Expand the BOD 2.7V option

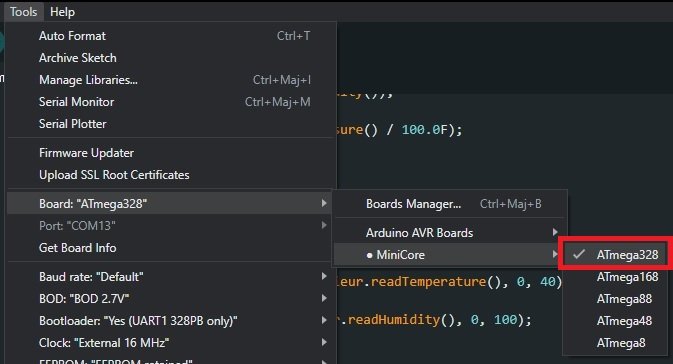pyautogui.click(x=170, y=298)
